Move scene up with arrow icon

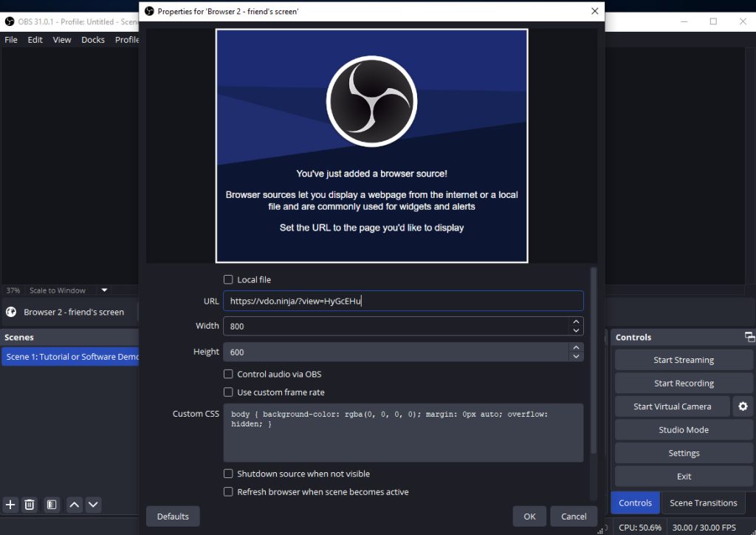[75, 505]
